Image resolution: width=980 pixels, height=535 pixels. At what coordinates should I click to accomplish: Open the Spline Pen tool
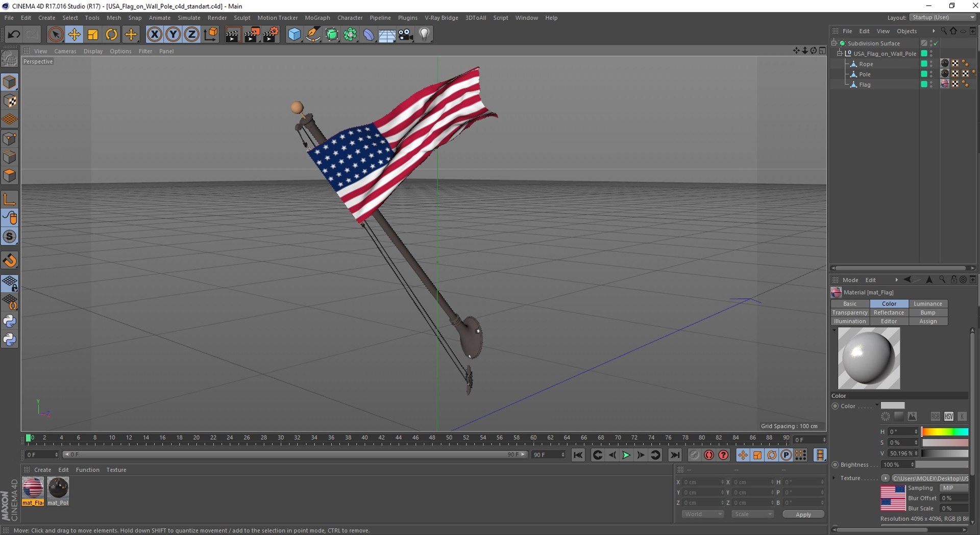click(313, 34)
